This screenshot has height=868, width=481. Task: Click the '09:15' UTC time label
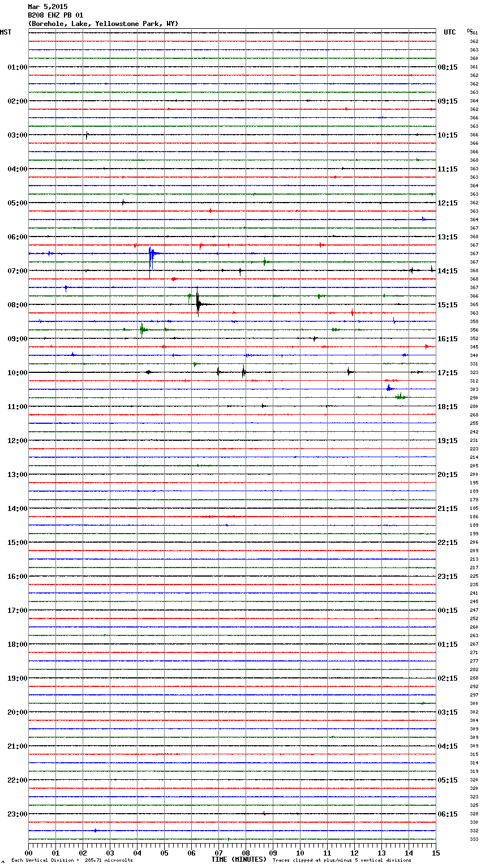(448, 101)
